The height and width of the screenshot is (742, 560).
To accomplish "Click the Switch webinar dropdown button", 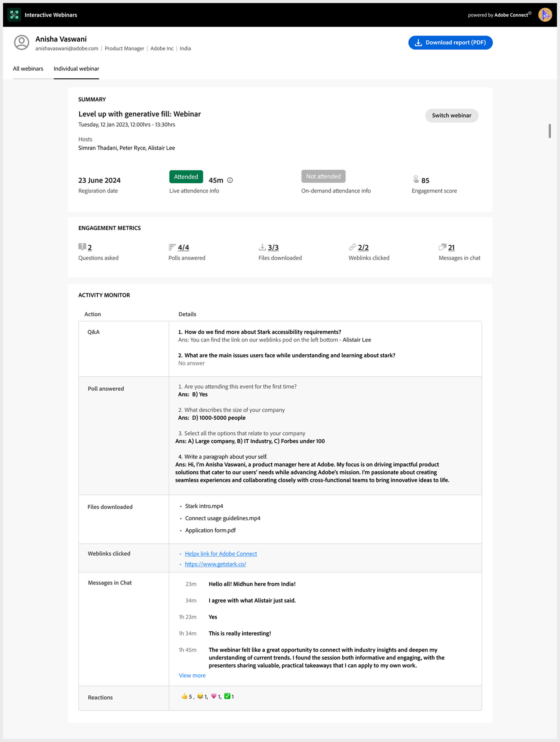I will click(452, 115).
